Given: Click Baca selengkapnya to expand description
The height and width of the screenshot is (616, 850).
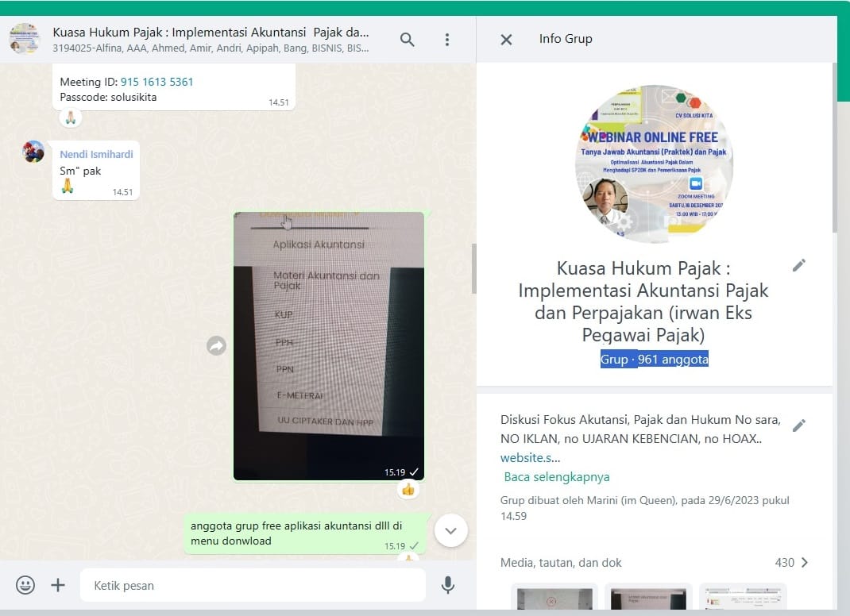Looking at the screenshot, I should [557, 477].
